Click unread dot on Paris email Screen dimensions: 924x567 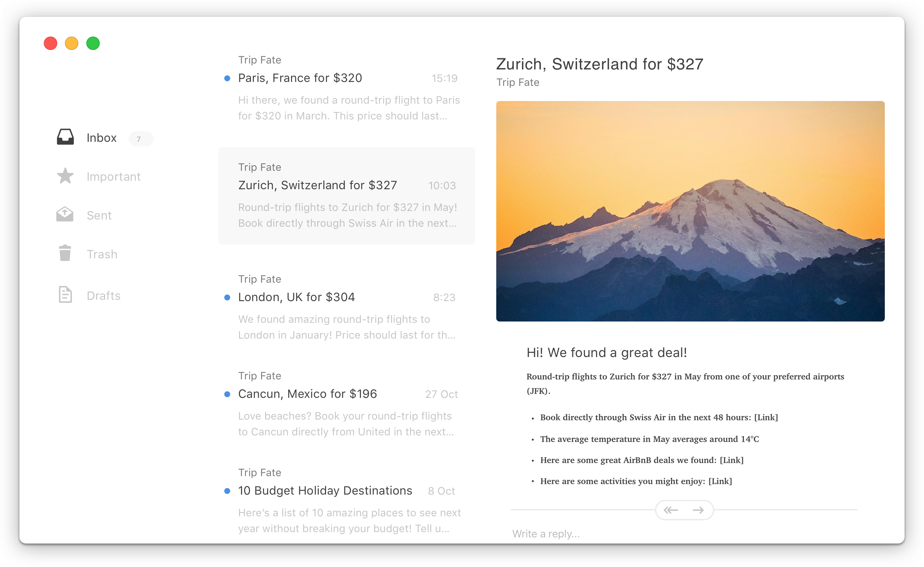coord(227,78)
